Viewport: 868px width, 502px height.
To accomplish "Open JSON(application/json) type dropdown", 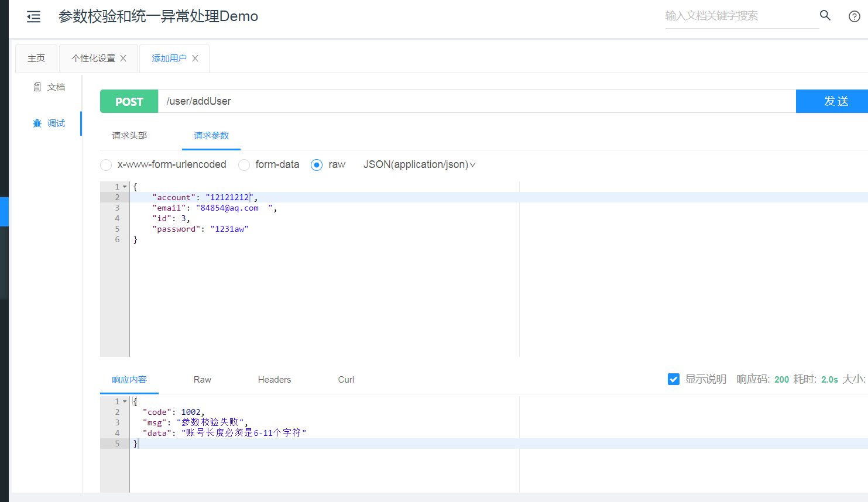I will [420, 165].
